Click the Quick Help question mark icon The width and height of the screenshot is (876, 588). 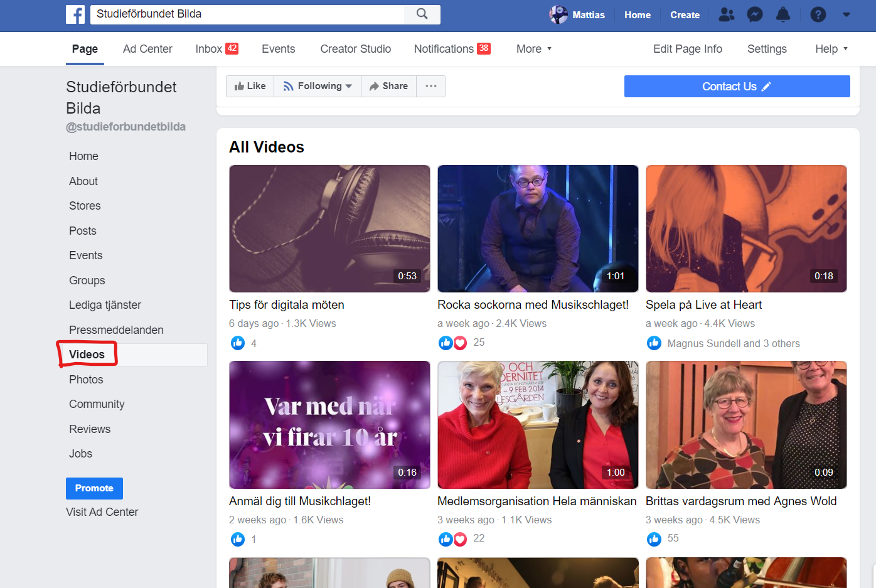[x=818, y=14]
